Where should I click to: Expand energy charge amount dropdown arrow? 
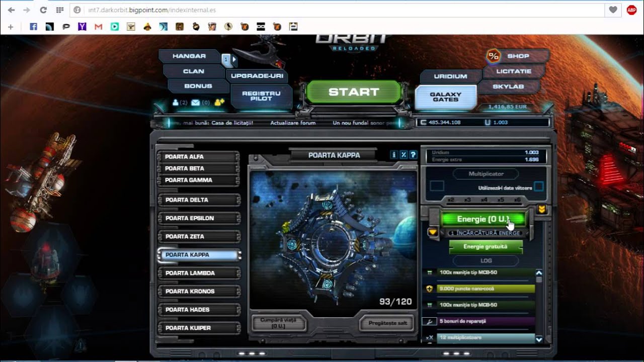pos(433,232)
